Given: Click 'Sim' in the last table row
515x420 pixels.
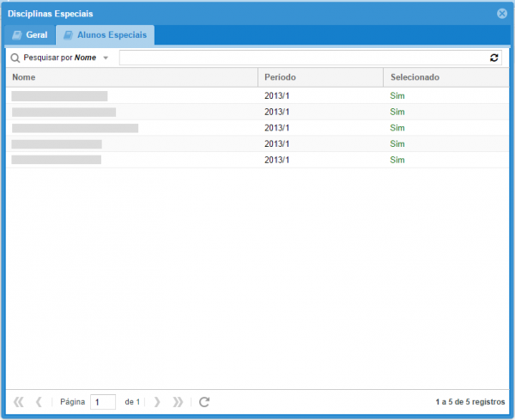Looking at the screenshot, I should click(397, 160).
